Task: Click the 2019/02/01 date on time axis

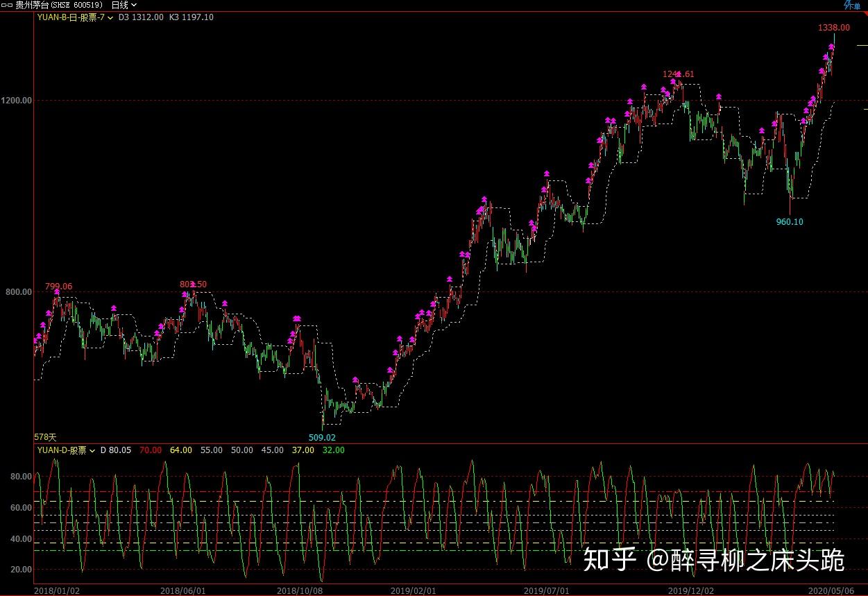Action: pos(412,590)
